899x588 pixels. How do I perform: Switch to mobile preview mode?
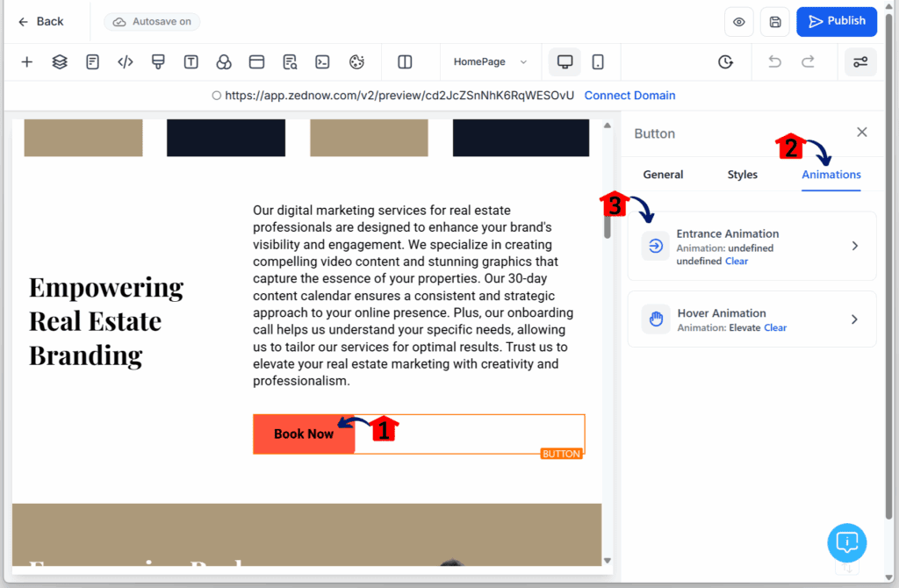click(x=597, y=62)
